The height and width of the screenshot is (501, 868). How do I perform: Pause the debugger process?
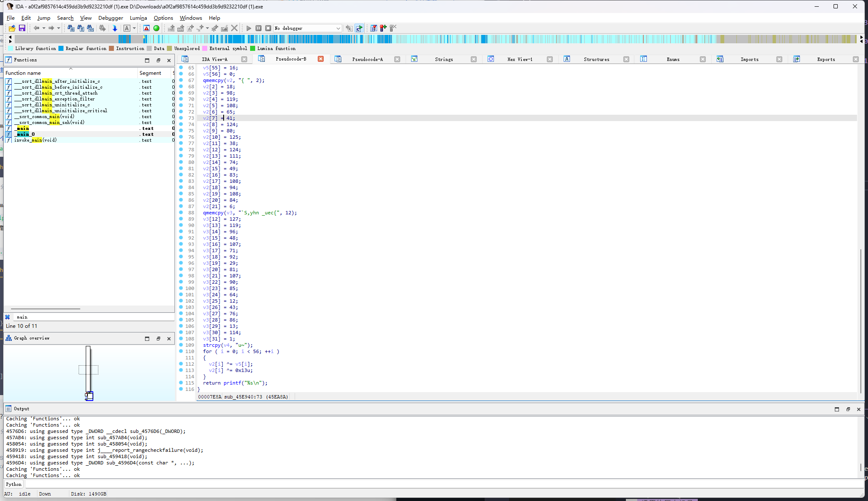click(x=259, y=28)
